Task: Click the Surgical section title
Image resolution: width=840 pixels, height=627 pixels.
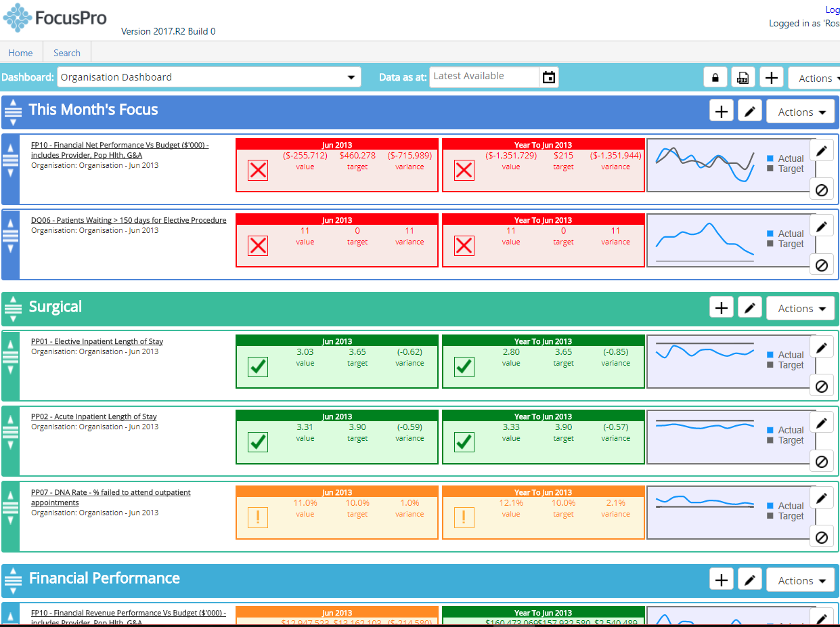Action: coord(56,307)
